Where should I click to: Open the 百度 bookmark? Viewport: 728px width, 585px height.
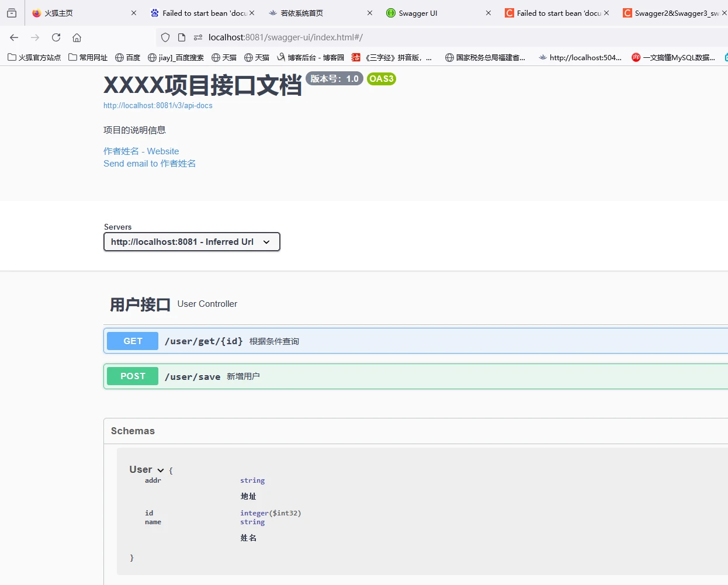[x=128, y=57]
